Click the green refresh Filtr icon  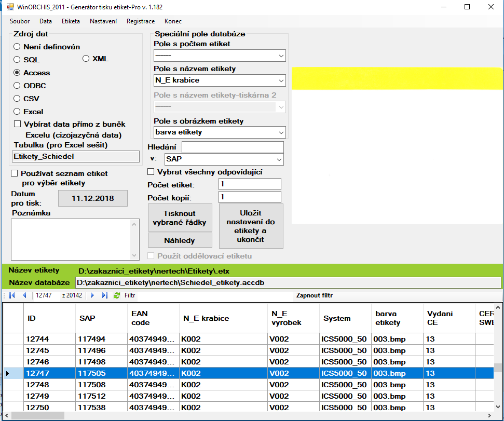pyautogui.click(x=117, y=295)
